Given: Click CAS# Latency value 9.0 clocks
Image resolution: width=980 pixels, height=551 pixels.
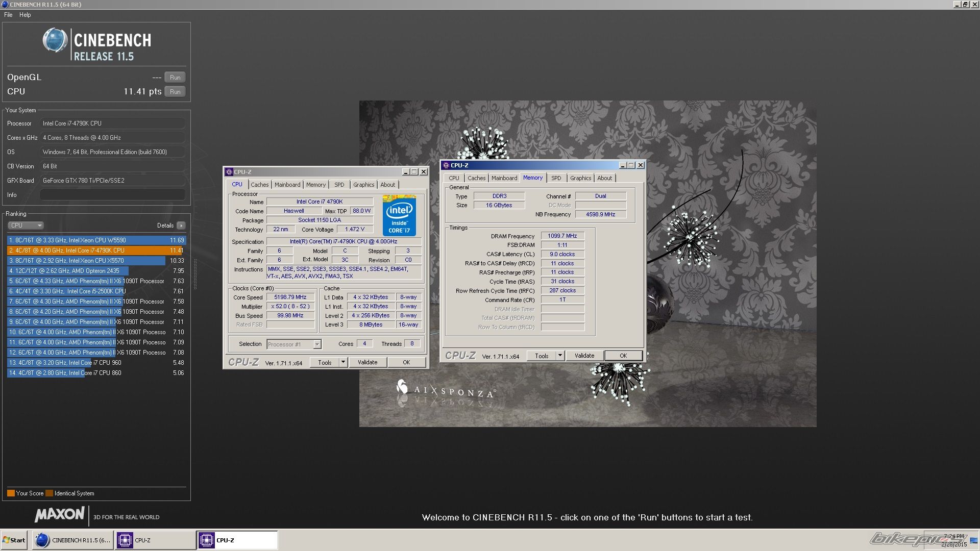Looking at the screenshot, I should click(x=562, y=254).
